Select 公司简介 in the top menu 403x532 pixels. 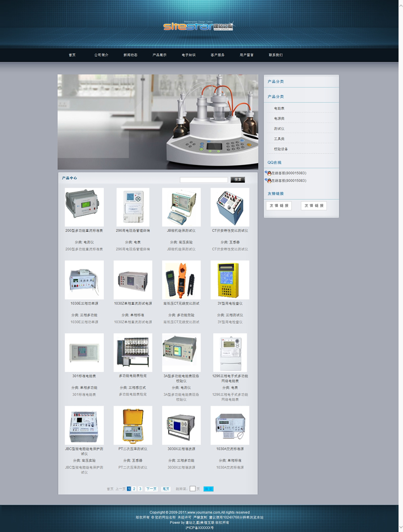point(101,55)
